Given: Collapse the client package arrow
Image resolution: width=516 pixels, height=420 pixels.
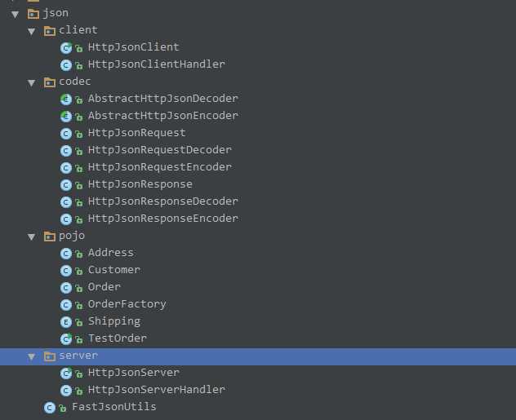Looking at the screenshot, I should [x=31, y=31].
